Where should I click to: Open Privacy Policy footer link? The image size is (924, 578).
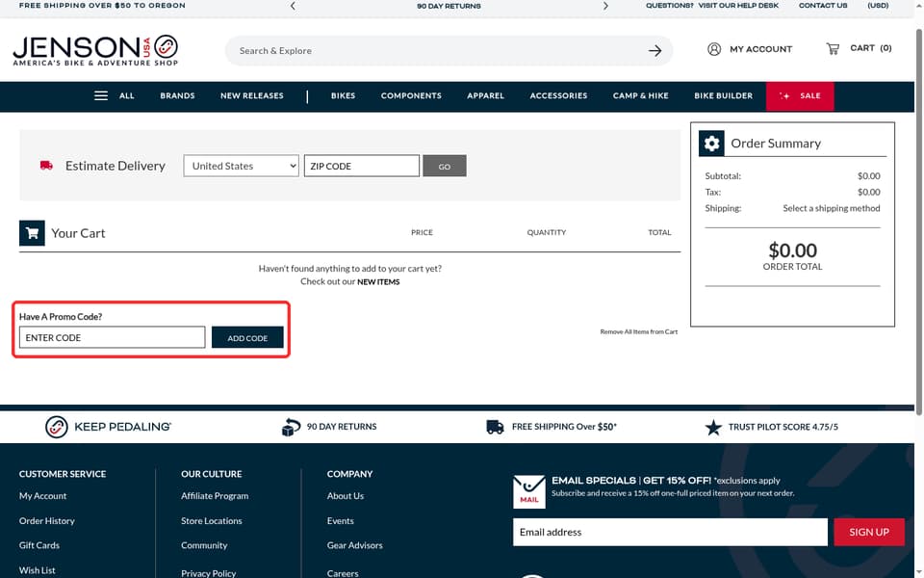208,572
